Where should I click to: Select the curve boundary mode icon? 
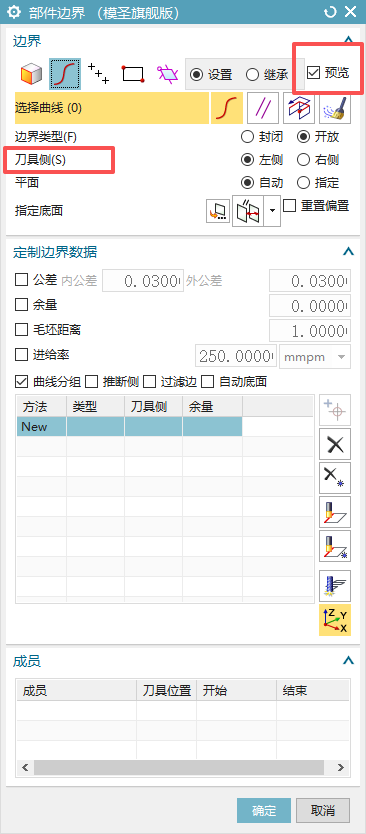click(66, 74)
